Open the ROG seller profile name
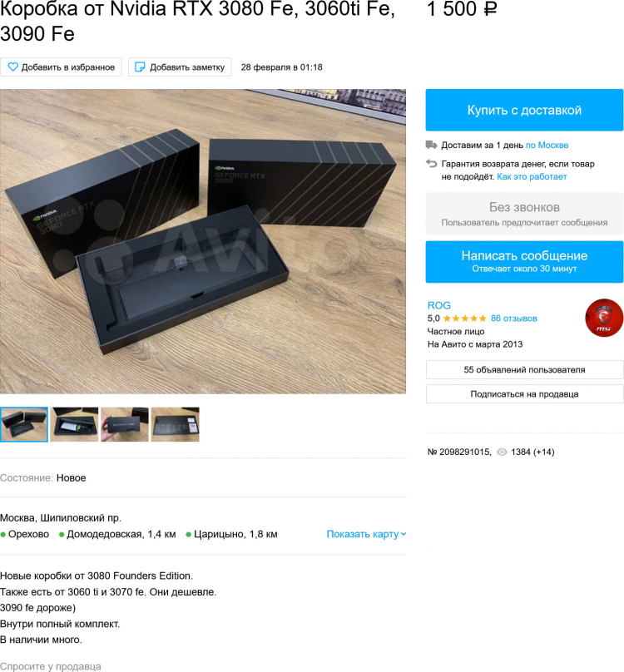624x672 pixels. [x=438, y=305]
